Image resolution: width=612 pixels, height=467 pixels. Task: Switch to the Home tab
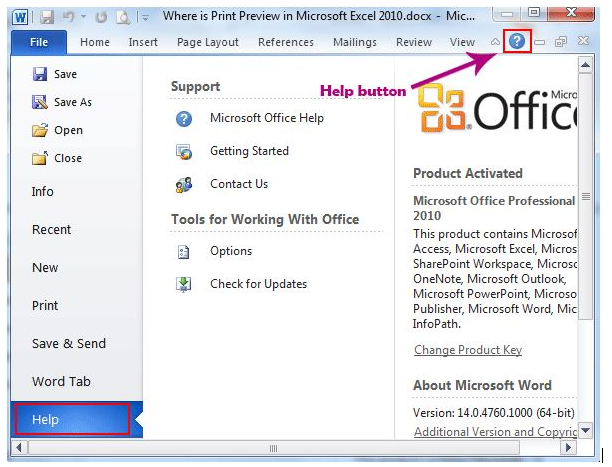point(95,42)
